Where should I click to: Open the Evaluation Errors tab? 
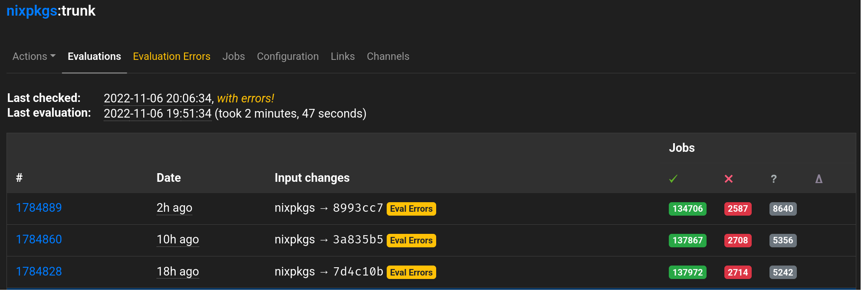tap(171, 56)
